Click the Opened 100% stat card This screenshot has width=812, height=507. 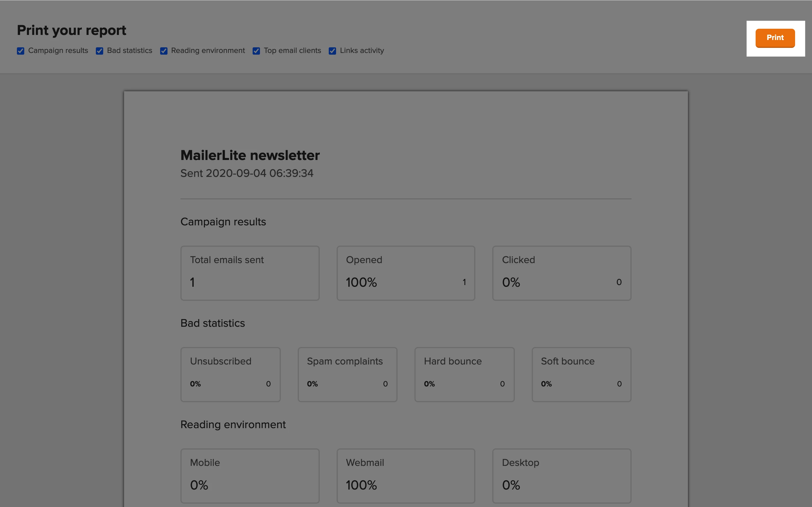click(x=406, y=273)
